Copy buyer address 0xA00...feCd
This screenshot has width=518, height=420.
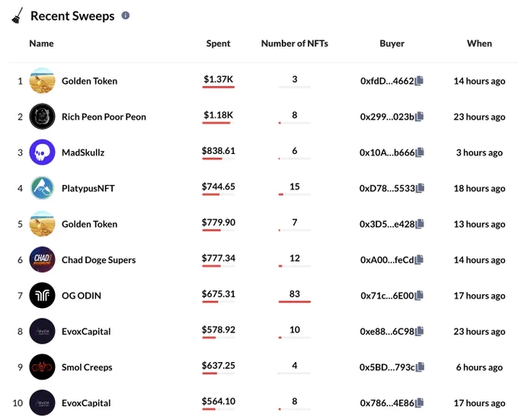[419, 259]
